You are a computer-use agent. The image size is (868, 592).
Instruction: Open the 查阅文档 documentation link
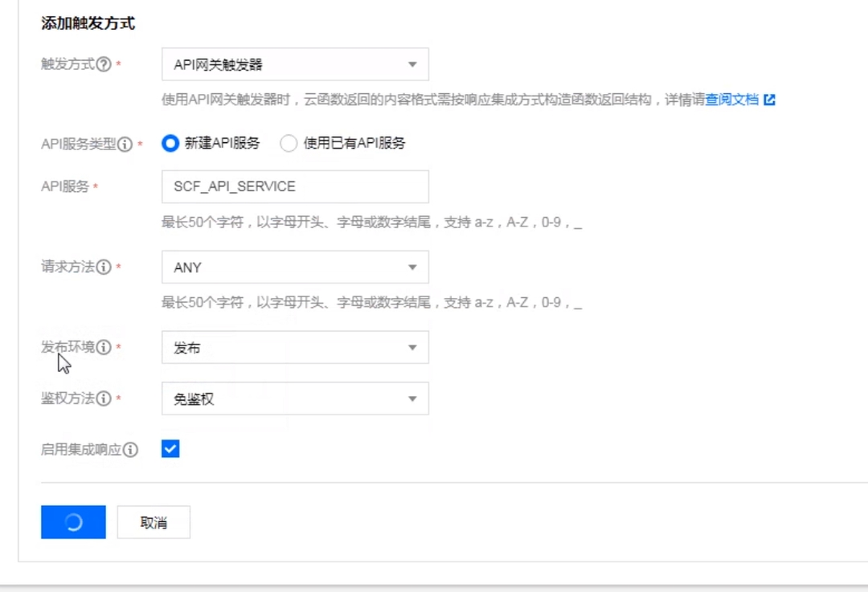pyautogui.click(x=731, y=100)
